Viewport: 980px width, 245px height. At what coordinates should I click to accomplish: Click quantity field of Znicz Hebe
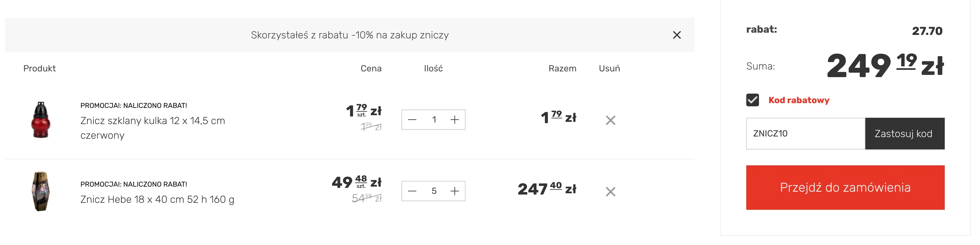(x=434, y=191)
